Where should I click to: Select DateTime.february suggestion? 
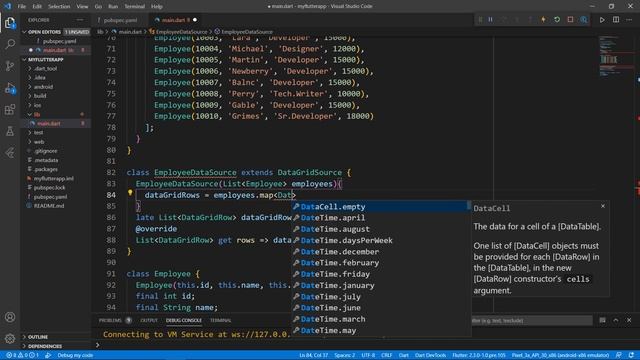[x=381, y=263]
